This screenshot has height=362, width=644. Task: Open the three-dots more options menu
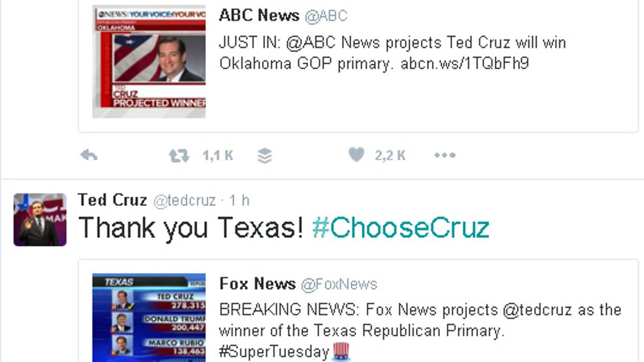click(445, 155)
